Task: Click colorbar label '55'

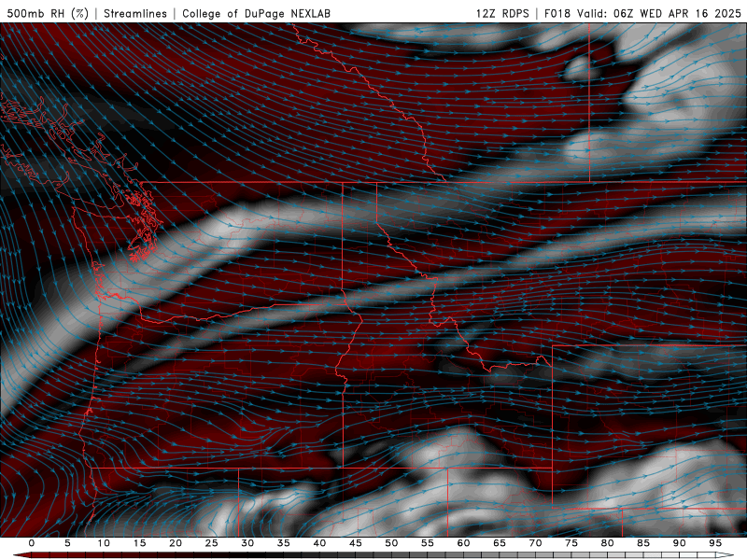Action: click(428, 543)
